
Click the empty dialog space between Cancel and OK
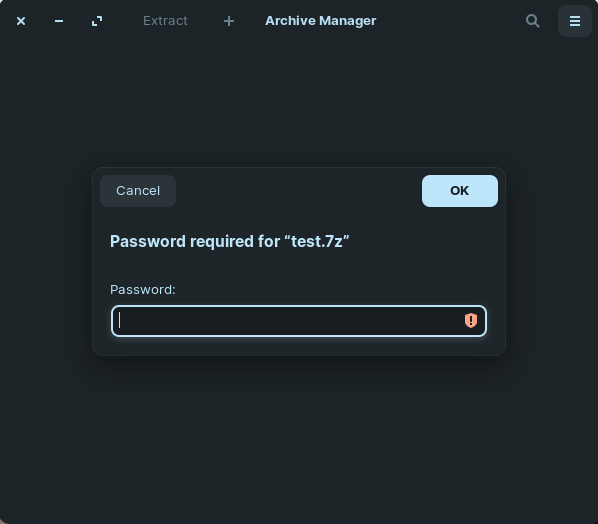[299, 191]
